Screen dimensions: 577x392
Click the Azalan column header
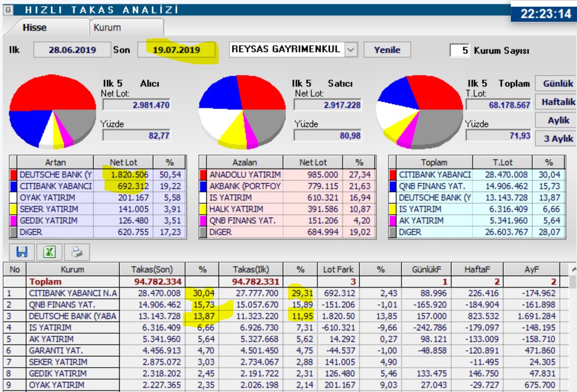click(x=245, y=162)
